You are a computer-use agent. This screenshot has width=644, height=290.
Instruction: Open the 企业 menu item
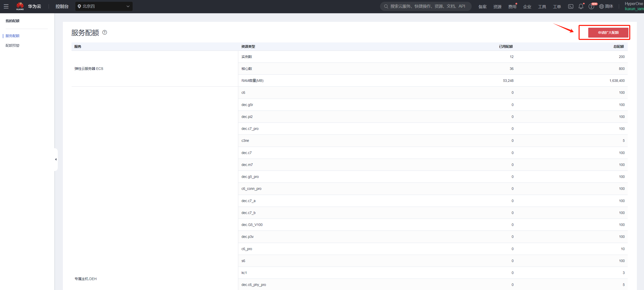(x=527, y=7)
